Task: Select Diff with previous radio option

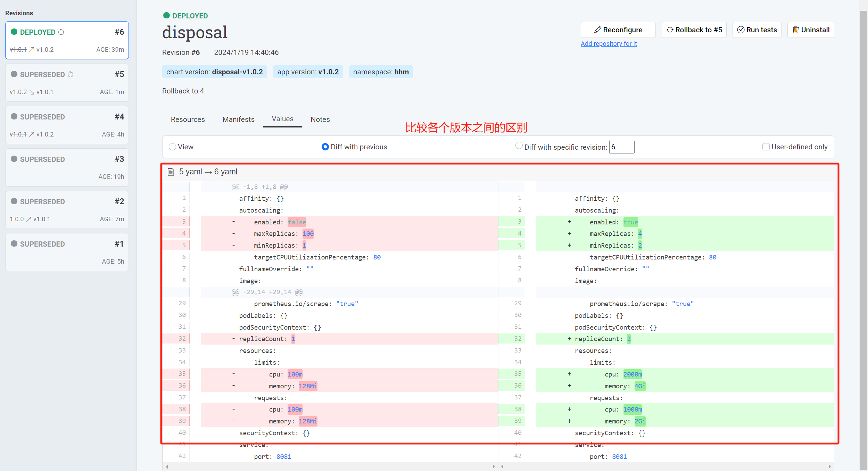Action: point(325,147)
